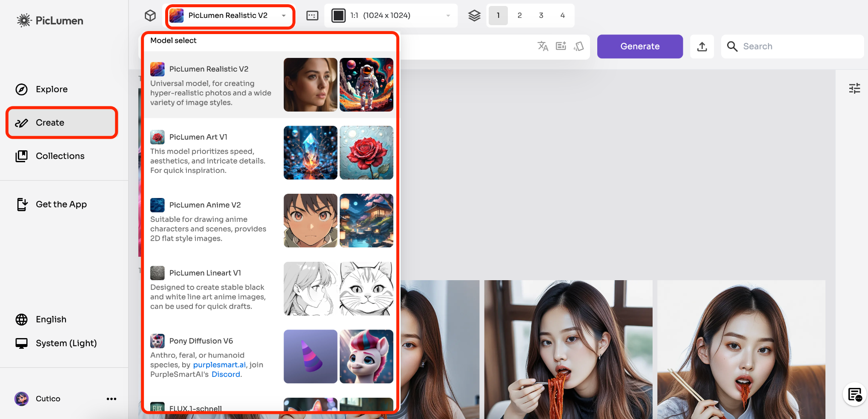Screen dimensions: 868x419
Task: Click the pony character sample thumbnail
Action: click(367, 356)
